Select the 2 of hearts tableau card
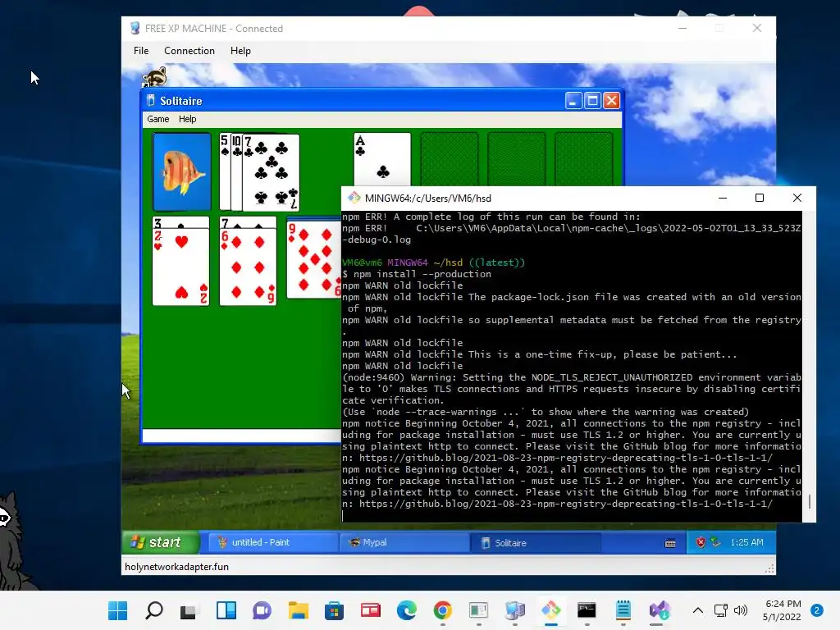Viewport: 840px width, 630px height. pos(181,267)
